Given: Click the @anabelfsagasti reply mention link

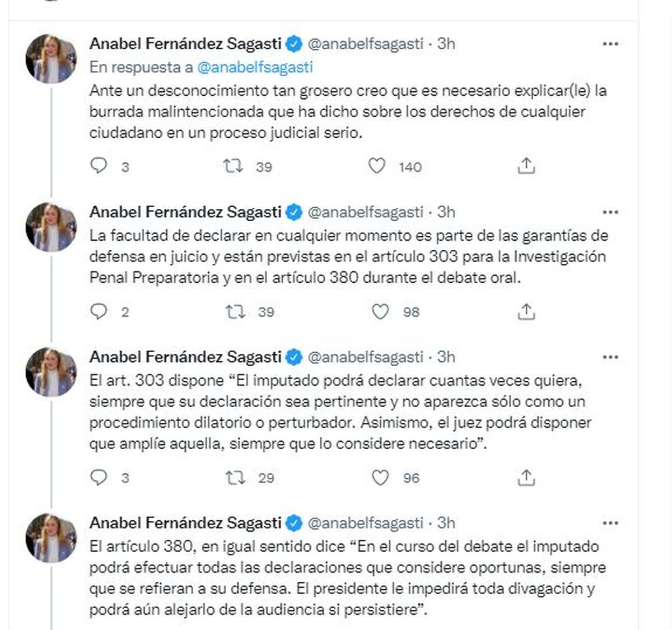Looking at the screenshot, I should pos(255,67).
